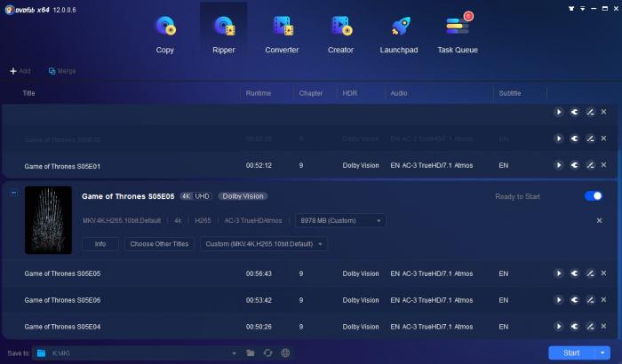Screen dimensions: 622x364
Task: Remove the S05E06 title row
Action: point(603,300)
